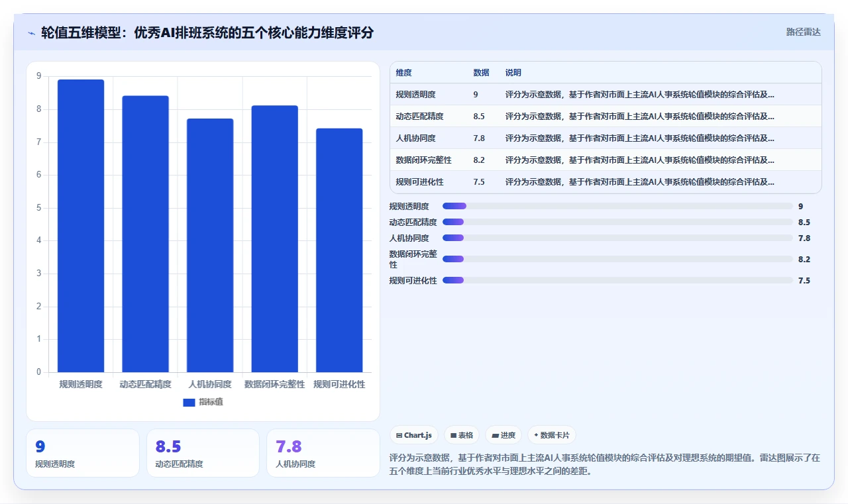Viewport: 848px width, 504px height.
Task: Select the 数据卡片 tag
Action: click(x=552, y=435)
